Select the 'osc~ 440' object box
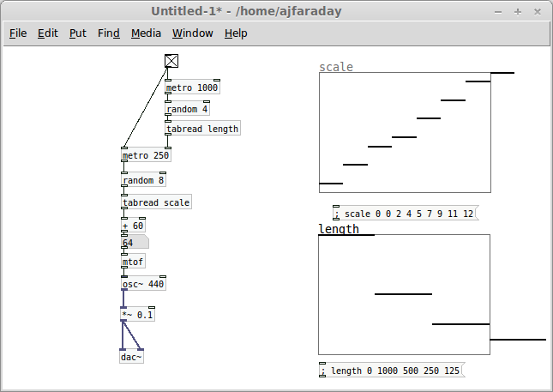 (143, 284)
